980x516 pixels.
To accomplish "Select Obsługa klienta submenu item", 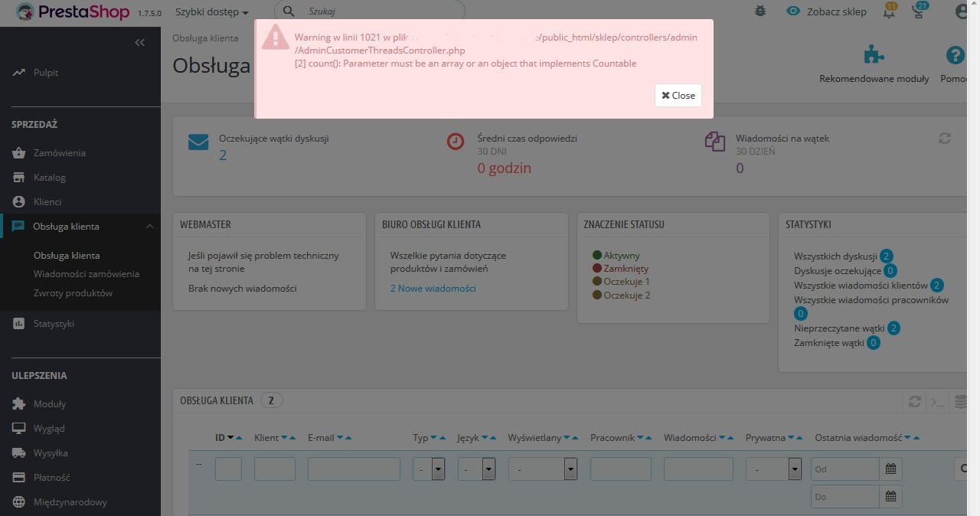I will [67, 256].
